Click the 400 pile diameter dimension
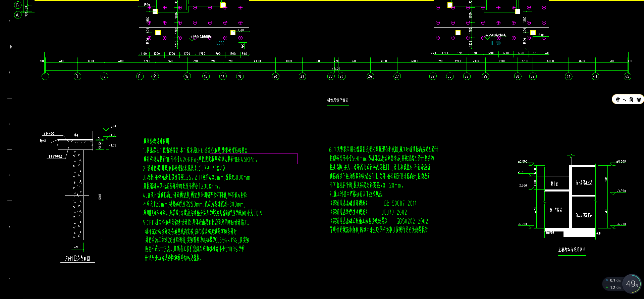Viewport: 644px width, 299px height. tap(76, 247)
